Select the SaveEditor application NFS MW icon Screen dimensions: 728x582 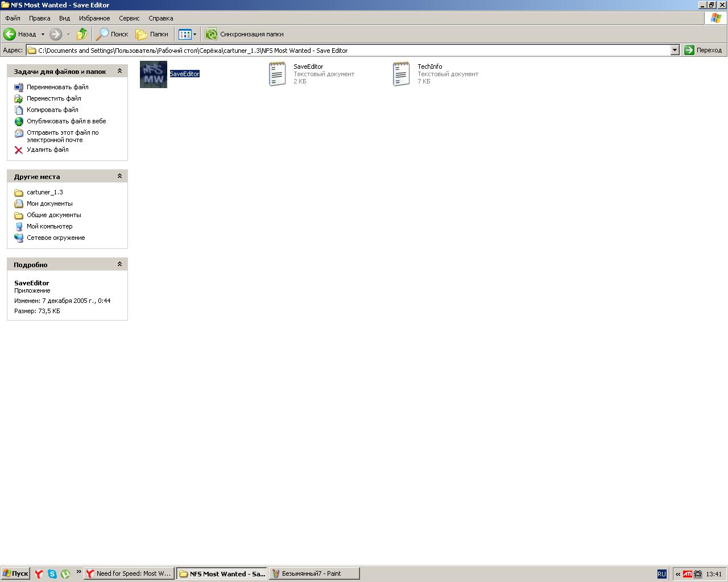click(154, 74)
